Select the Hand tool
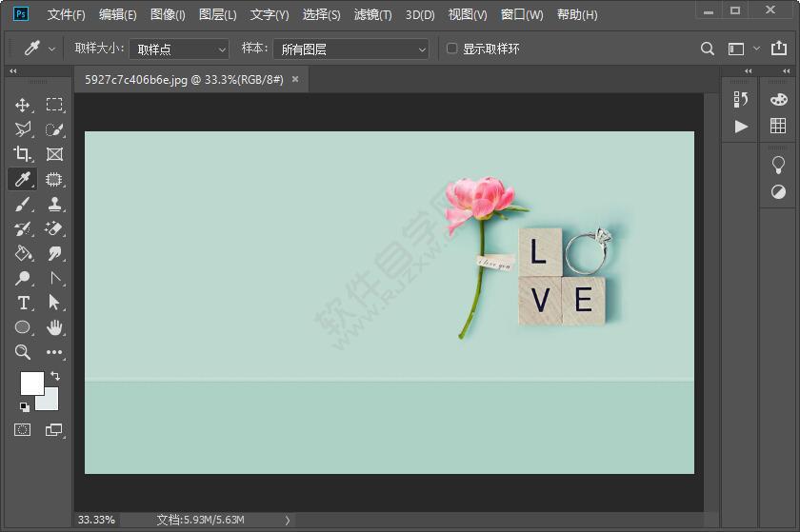800x532 pixels. pos(54,327)
